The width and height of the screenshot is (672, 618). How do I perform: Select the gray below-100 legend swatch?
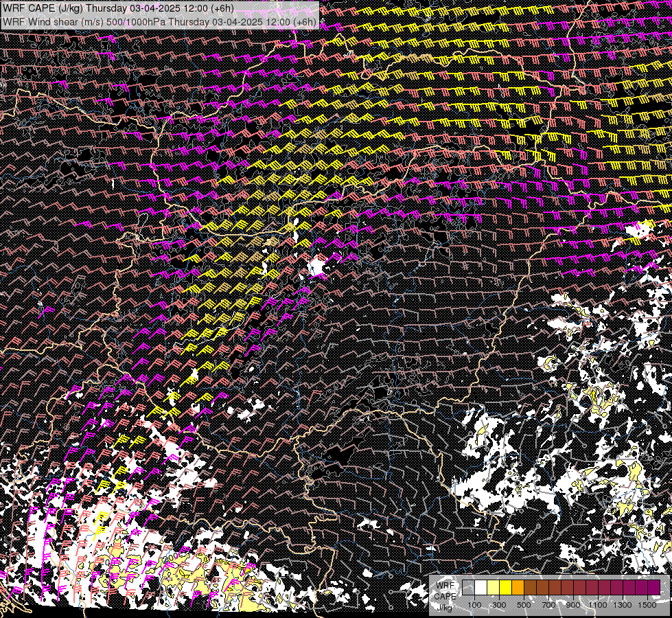pos(468,587)
